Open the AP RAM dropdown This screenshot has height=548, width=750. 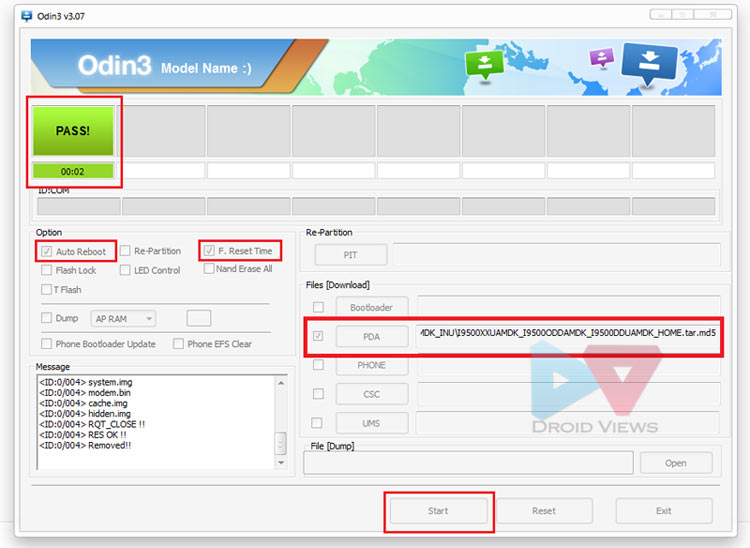(123, 318)
